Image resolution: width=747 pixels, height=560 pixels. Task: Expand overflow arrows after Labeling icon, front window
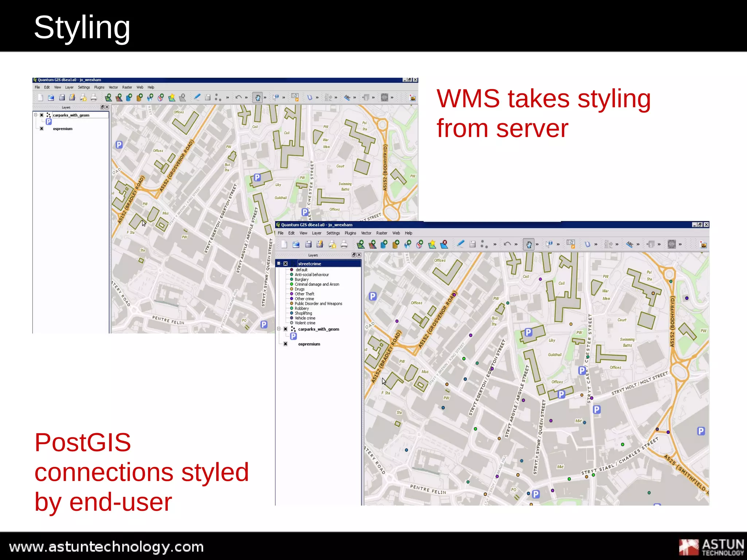pos(638,245)
